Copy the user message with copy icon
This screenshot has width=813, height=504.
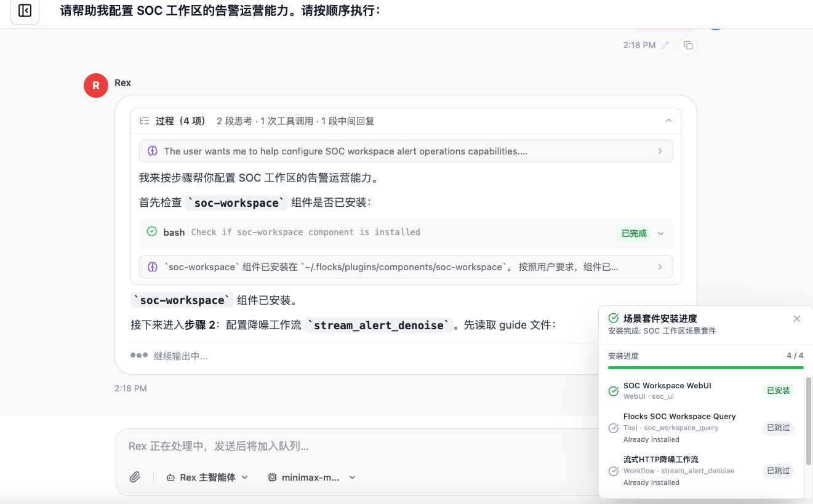(688, 45)
